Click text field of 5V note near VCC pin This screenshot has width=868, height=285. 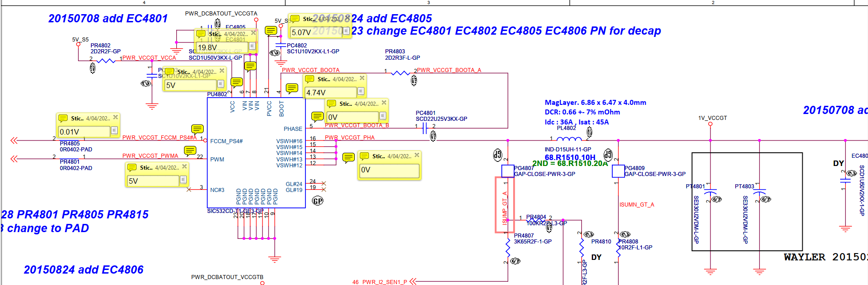(191, 85)
